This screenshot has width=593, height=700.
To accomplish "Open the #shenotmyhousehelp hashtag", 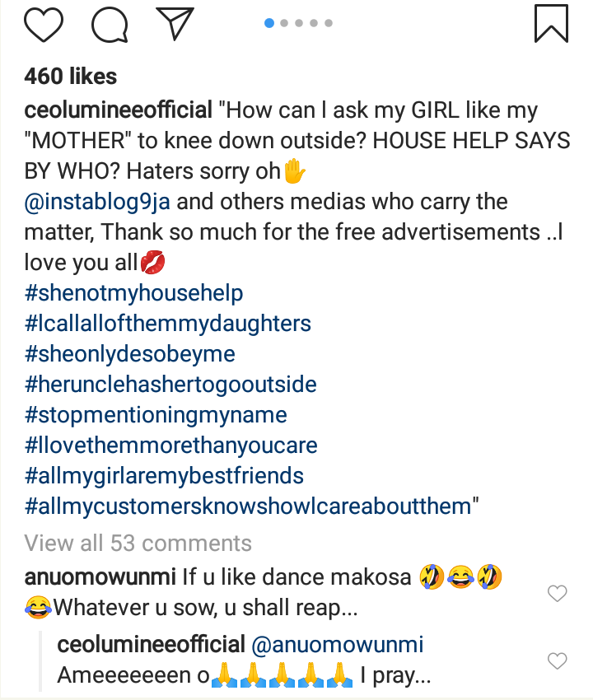I will click(x=134, y=293).
